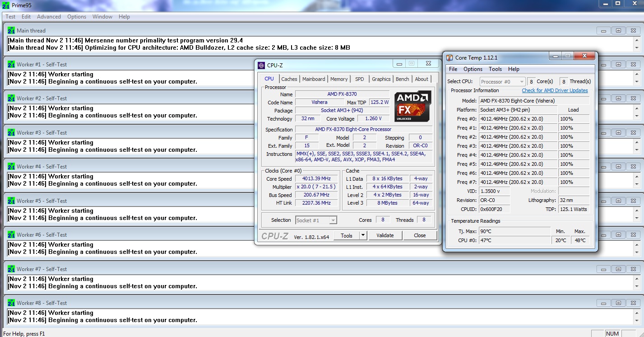
Task: Switch to the SPD tab in CPU-Z
Action: tap(359, 79)
